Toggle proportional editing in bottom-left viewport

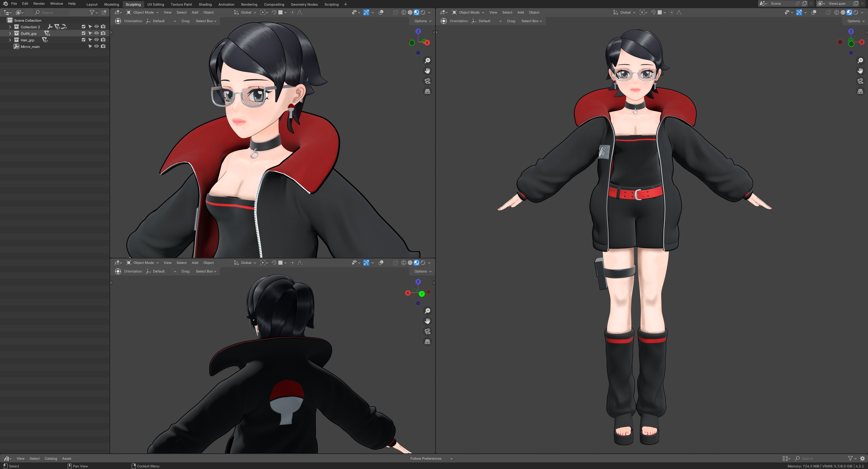292,263
